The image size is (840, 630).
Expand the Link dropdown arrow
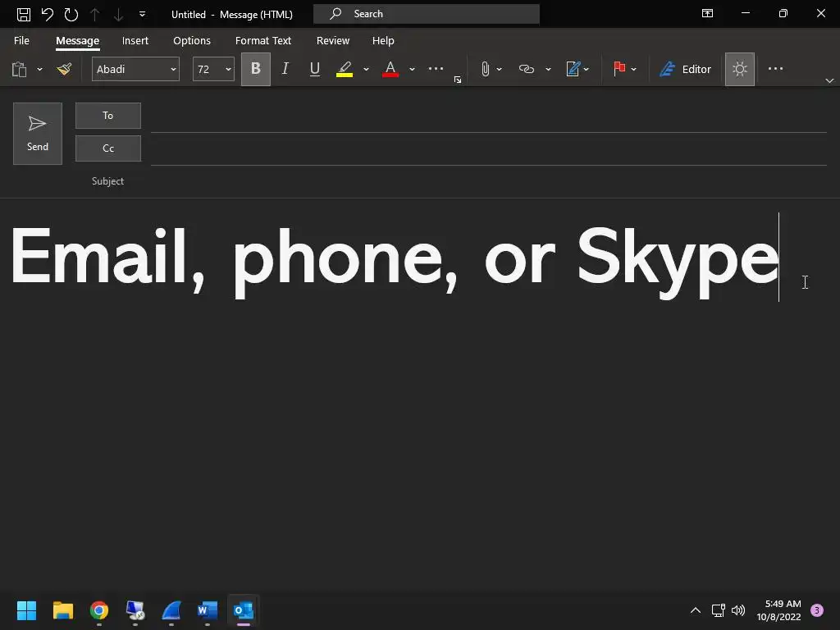[548, 69]
